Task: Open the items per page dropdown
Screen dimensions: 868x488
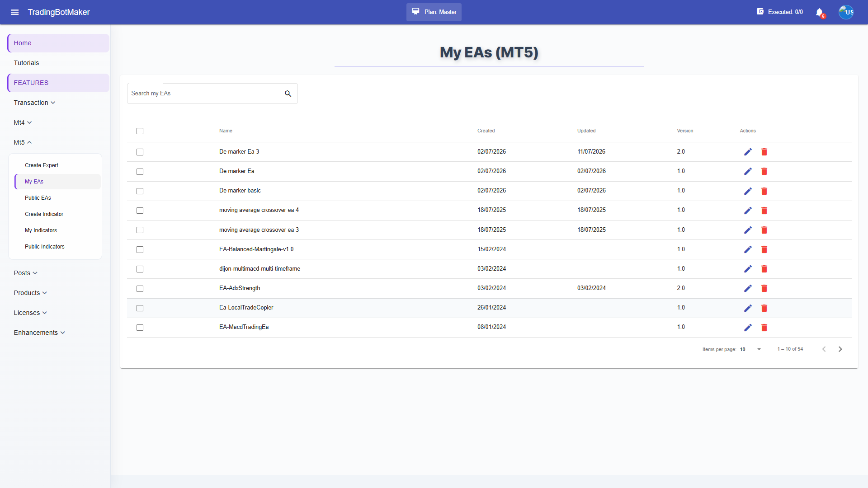Action: point(751,349)
